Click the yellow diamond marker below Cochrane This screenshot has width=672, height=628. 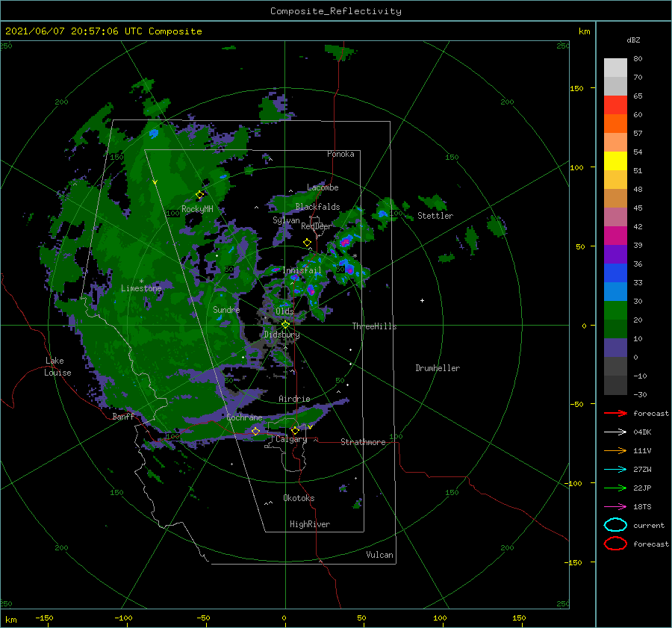click(256, 432)
